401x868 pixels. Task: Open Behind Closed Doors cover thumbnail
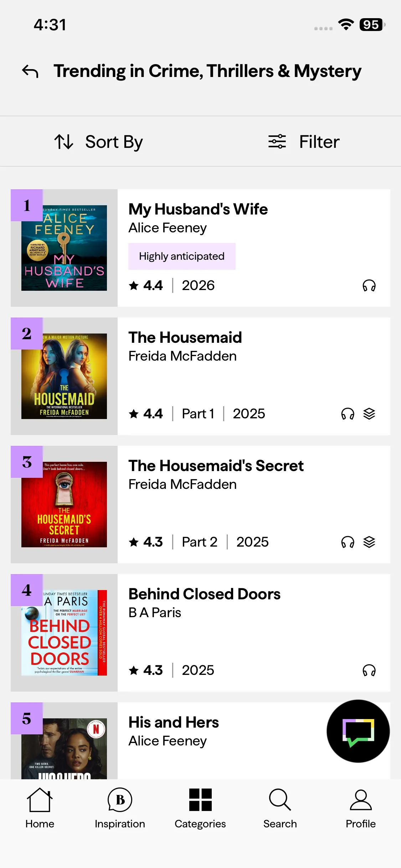(64, 632)
